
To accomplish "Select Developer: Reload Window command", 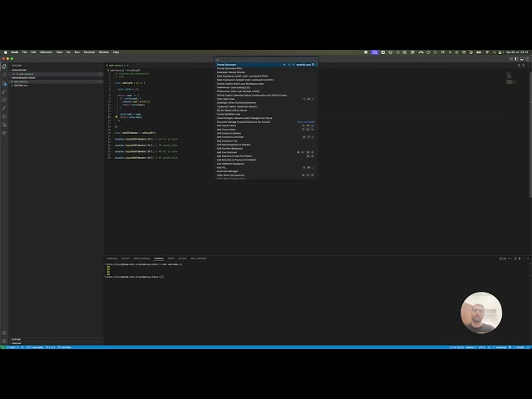I will click(266, 72).
